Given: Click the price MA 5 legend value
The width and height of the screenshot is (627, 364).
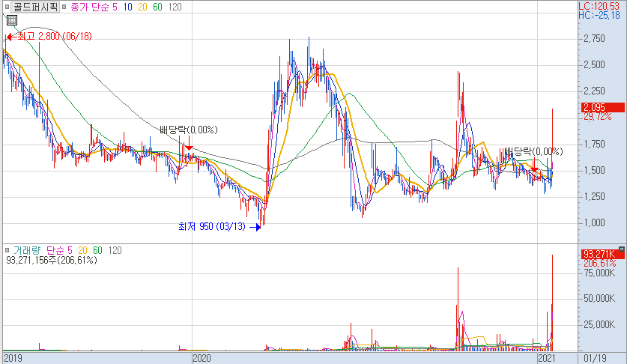Looking at the screenshot, I should (x=115, y=7).
